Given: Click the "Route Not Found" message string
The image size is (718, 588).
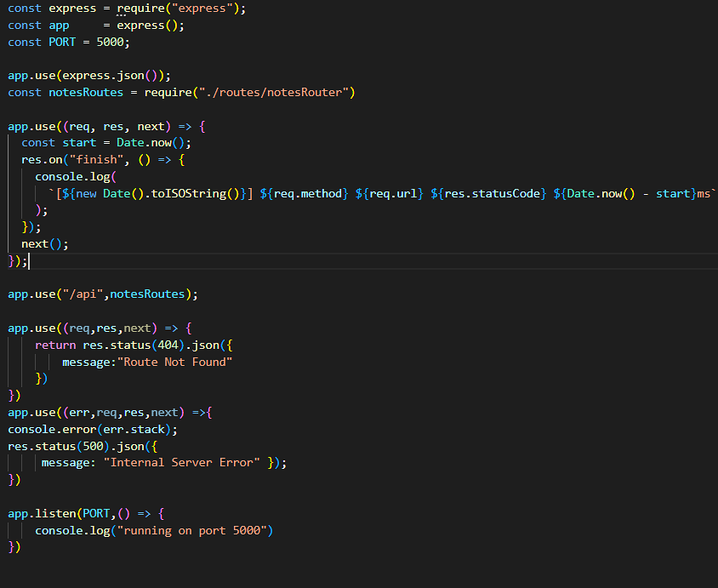Looking at the screenshot, I should 175,363.
